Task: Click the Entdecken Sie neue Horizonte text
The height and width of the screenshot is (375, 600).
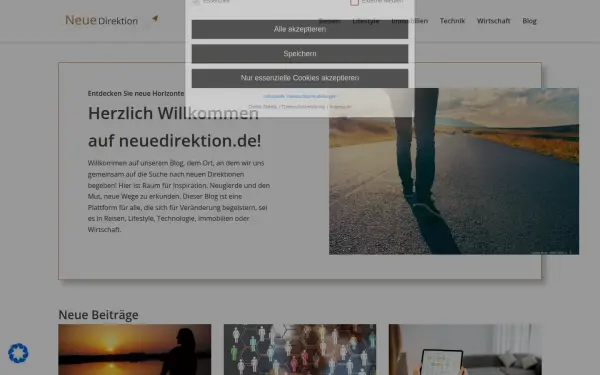Action: (136, 93)
